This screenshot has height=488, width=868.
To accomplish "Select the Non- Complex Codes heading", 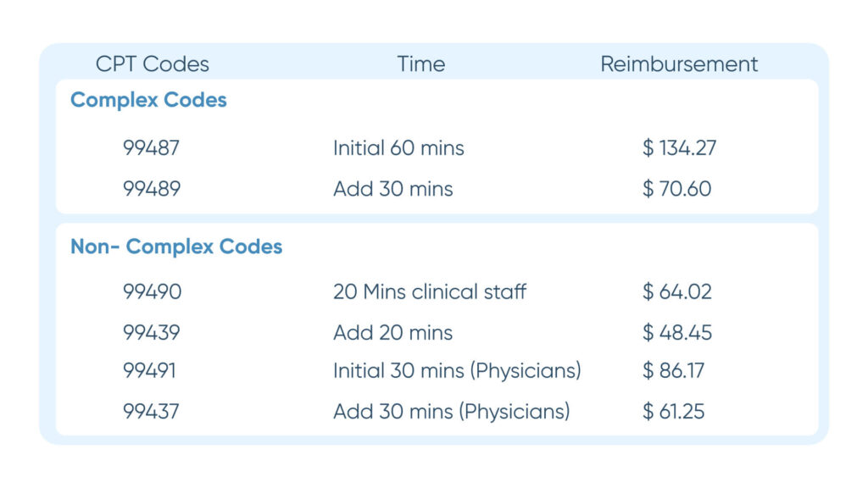I will [x=176, y=247].
